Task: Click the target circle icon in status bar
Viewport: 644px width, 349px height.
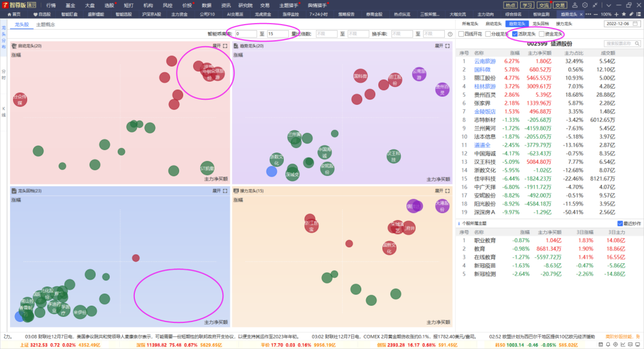Action: [615, 345]
